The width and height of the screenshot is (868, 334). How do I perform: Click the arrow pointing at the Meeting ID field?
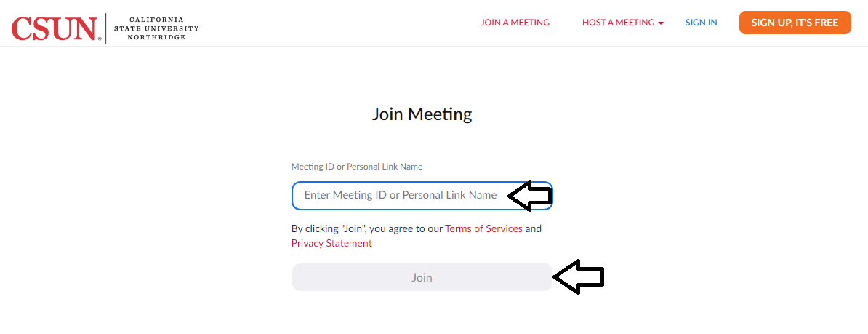click(530, 196)
